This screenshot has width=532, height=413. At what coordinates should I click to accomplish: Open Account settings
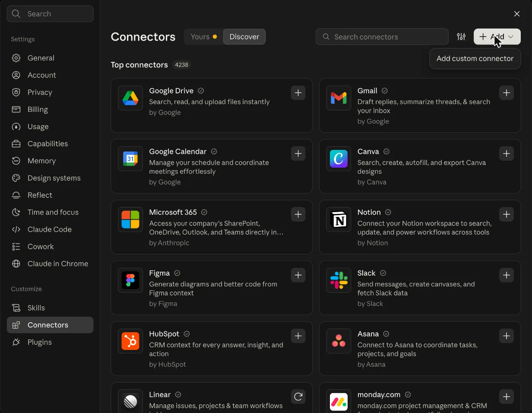pos(50,75)
